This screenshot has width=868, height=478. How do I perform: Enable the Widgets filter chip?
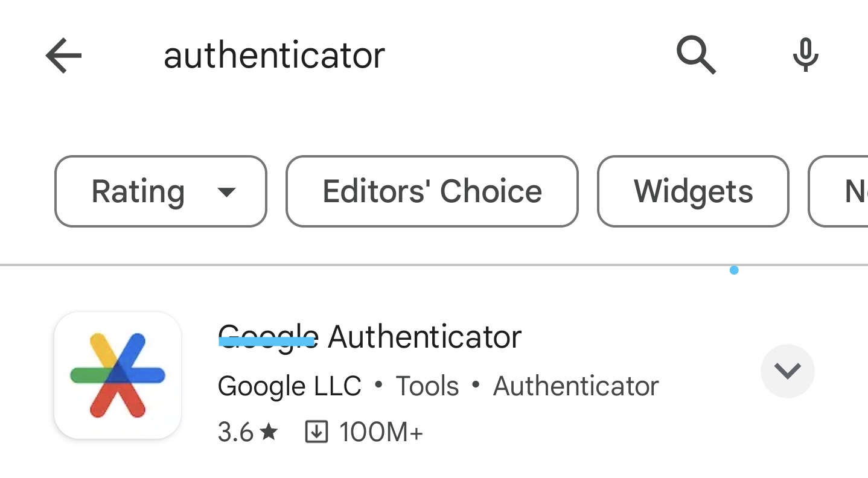click(x=693, y=192)
